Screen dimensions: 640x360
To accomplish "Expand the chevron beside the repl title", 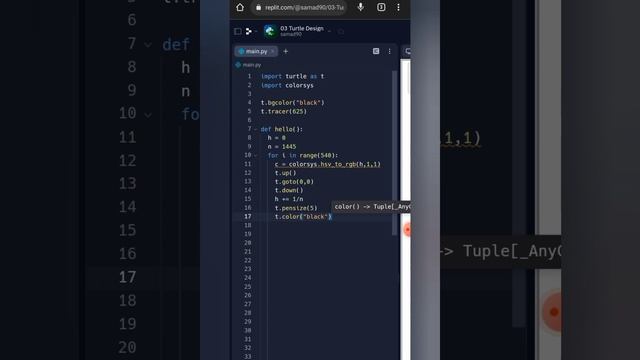I will [x=329, y=31].
